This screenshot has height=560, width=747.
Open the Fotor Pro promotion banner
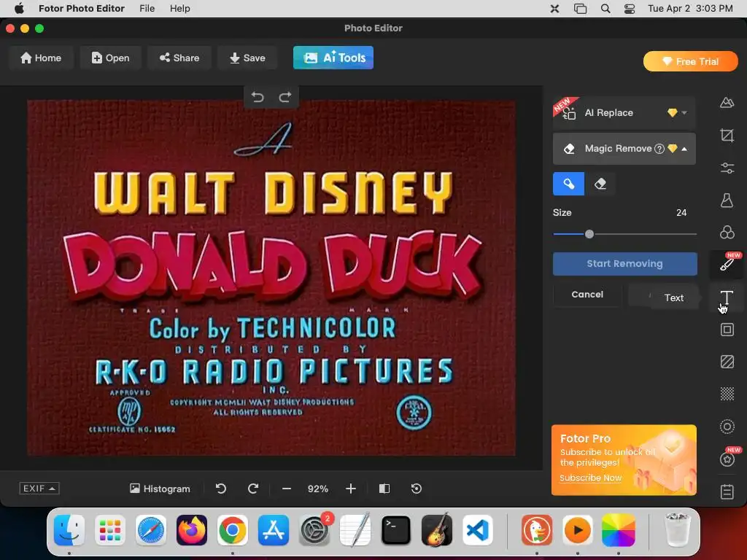(624, 460)
